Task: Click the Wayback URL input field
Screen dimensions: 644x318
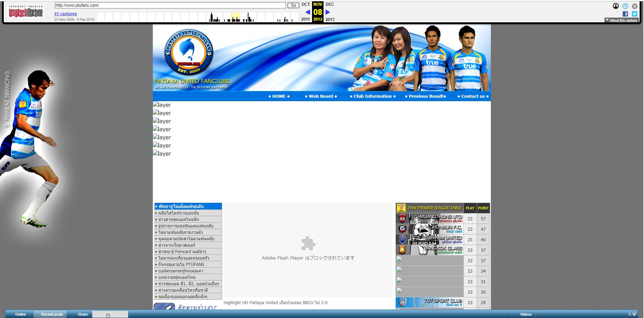Action: (x=170, y=5)
